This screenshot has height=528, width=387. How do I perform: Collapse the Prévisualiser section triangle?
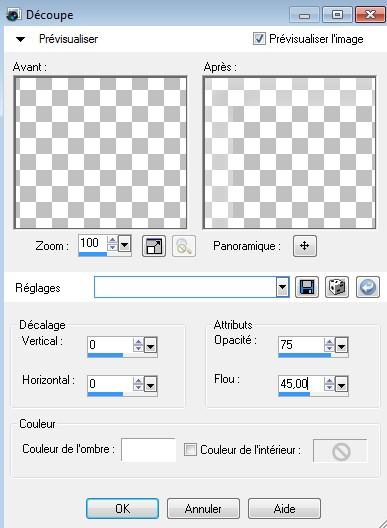coord(21,39)
